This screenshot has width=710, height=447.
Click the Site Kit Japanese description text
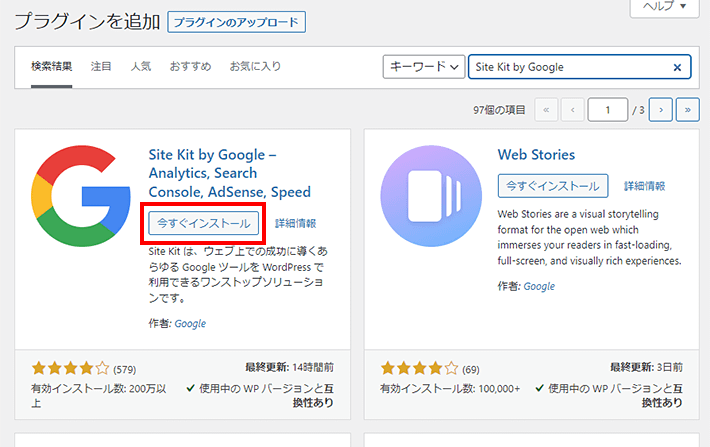pyautogui.click(x=238, y=274)
